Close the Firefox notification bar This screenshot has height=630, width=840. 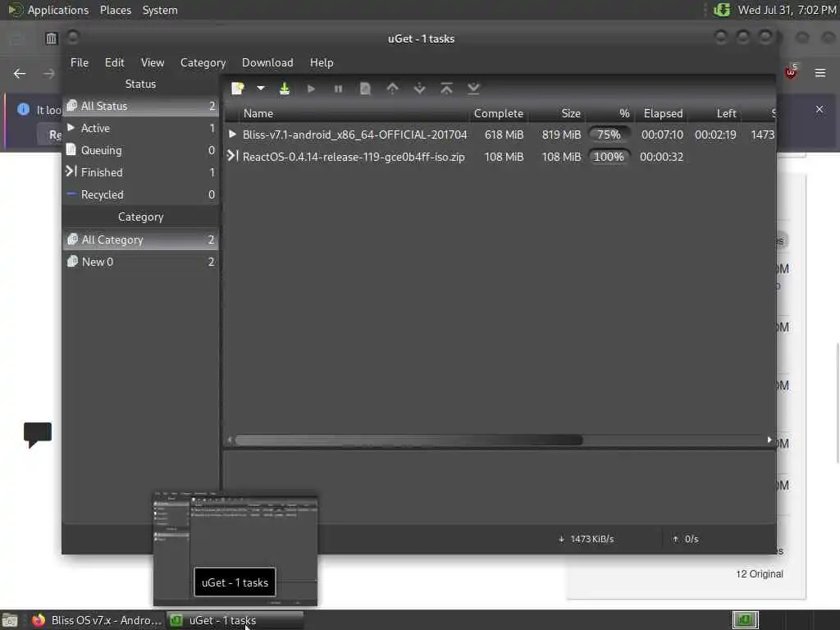819,109
